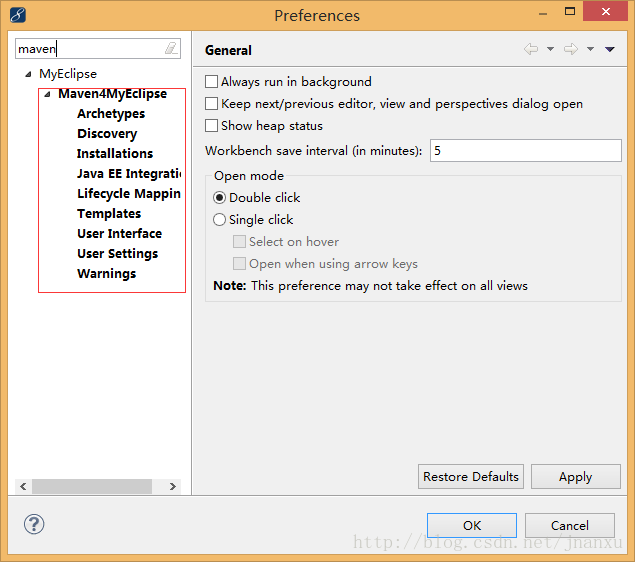The image size is (635, 562).
Task: Collapse the Maven4MyEclipse tree node
Action: (47, 94)
